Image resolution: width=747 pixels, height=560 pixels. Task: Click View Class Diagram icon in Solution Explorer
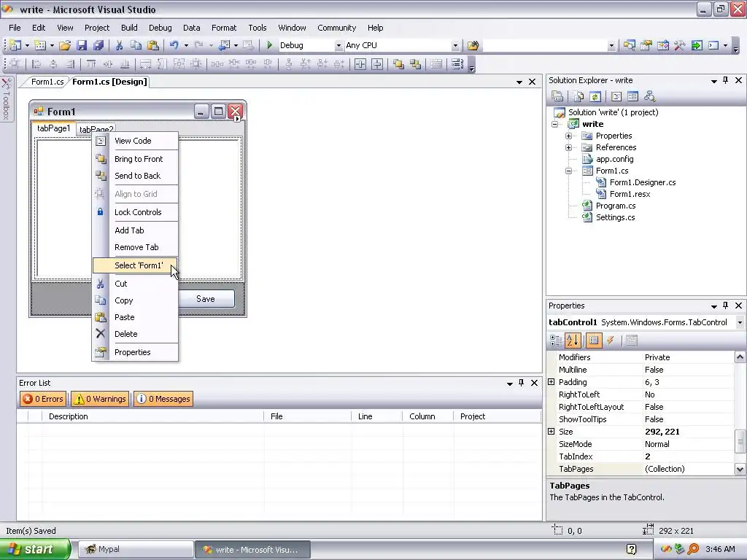pos(650,97)
